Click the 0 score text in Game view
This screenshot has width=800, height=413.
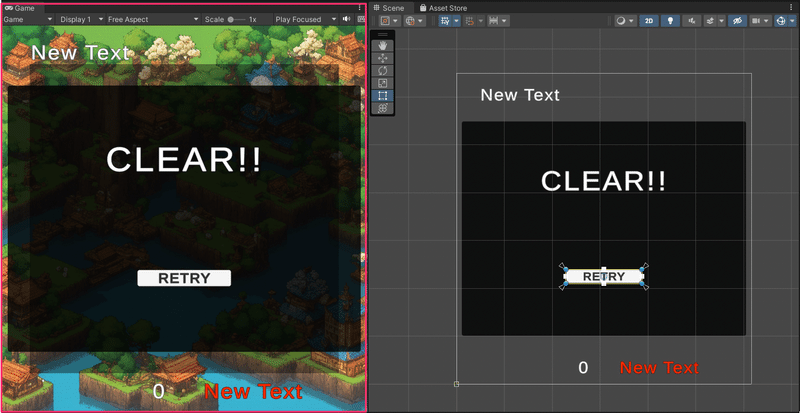click(x=159, y=392)
